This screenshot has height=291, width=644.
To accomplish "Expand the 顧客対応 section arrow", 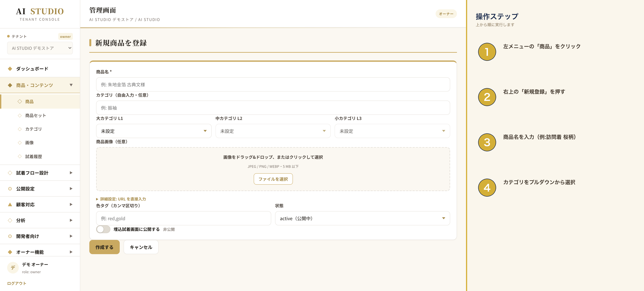I will point(71,204).
